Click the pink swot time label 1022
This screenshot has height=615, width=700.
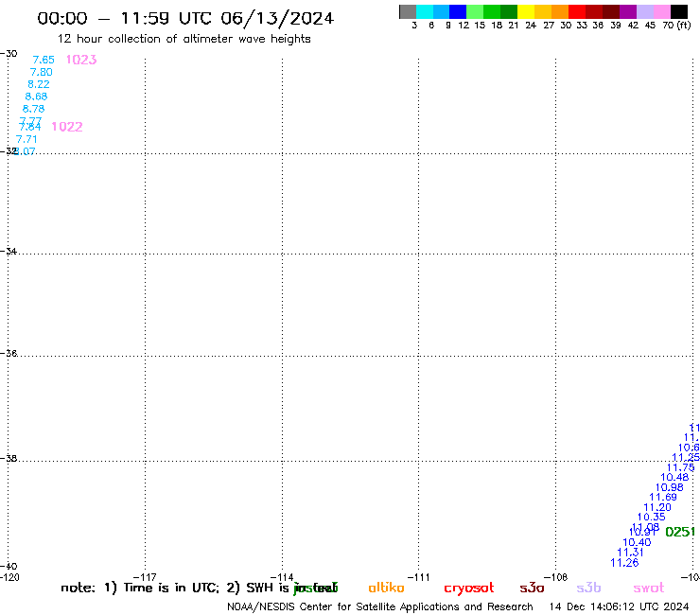[67, 127]
